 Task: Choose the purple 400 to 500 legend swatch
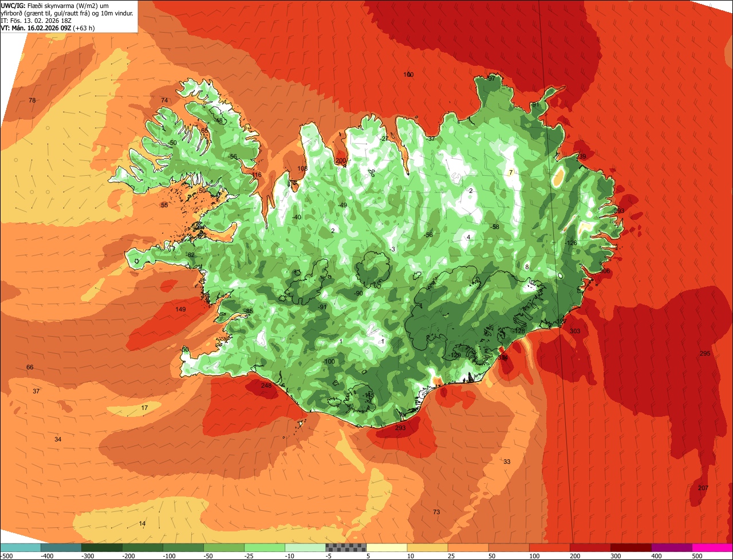671,547
